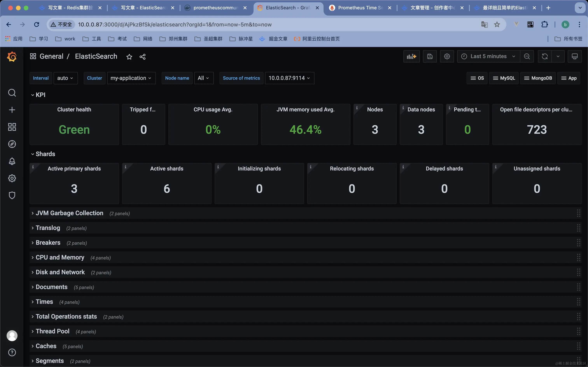Share the ElasticSearch dashboard
This screenshot has height=367, width=588.
click(143, 57)
